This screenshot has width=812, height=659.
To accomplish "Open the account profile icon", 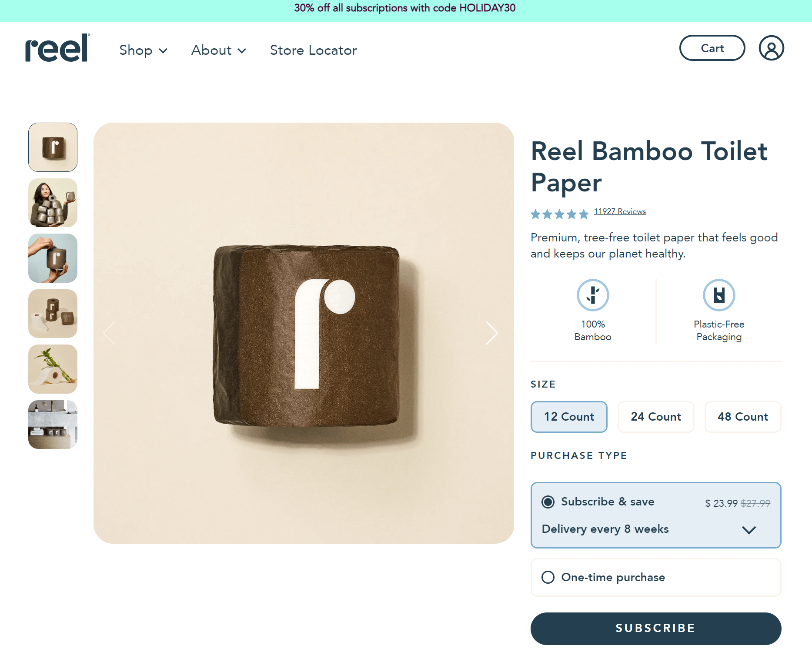I will (x=771, y=48).
